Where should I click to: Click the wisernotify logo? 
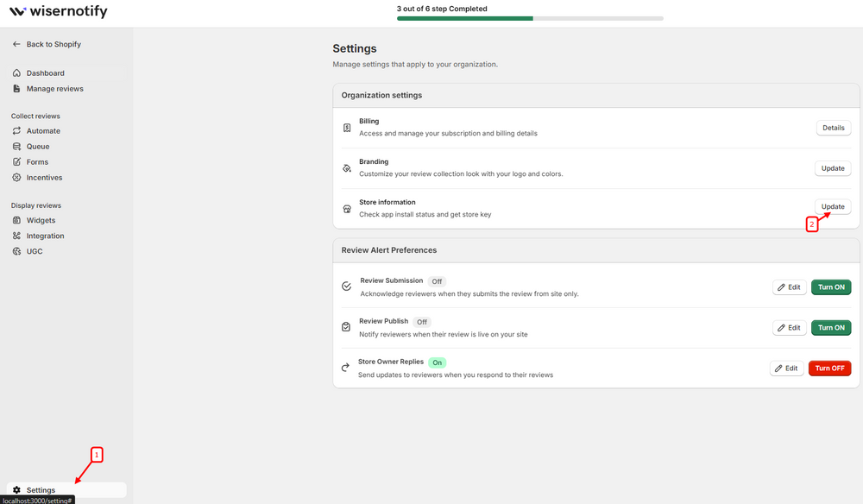pyautogui.click(x=58, y=12)
